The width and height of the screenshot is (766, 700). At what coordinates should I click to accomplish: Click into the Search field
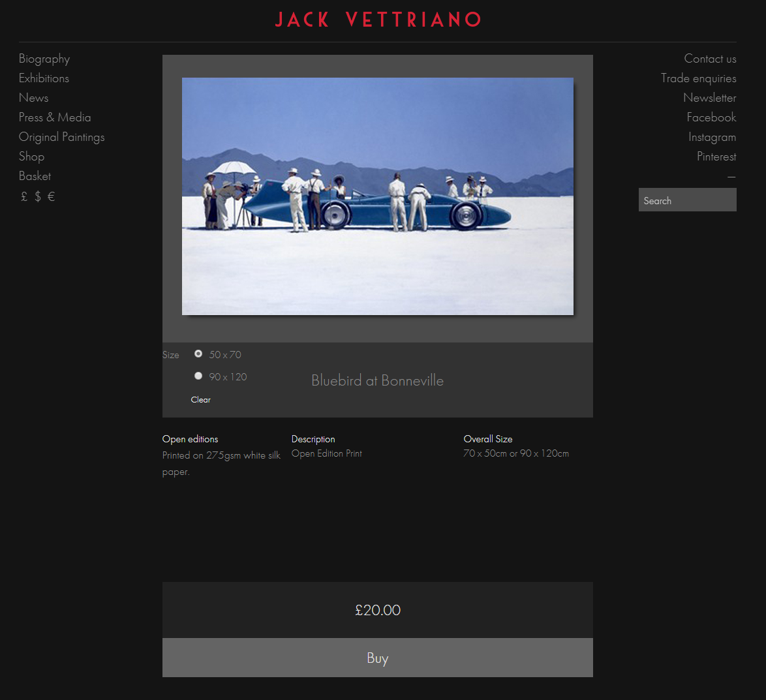click(x=687, y=200)
